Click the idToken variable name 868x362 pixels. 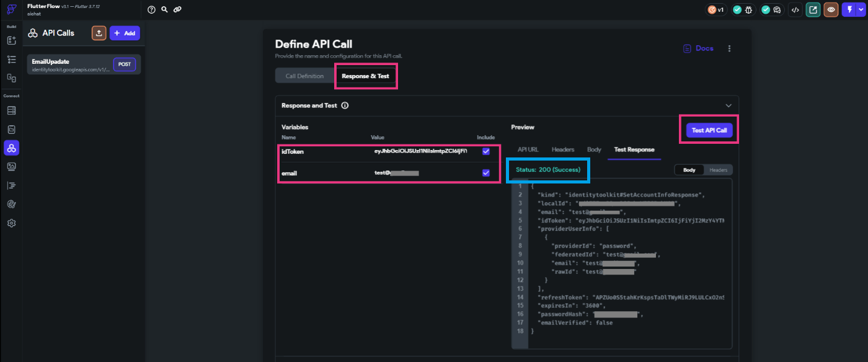292,151
